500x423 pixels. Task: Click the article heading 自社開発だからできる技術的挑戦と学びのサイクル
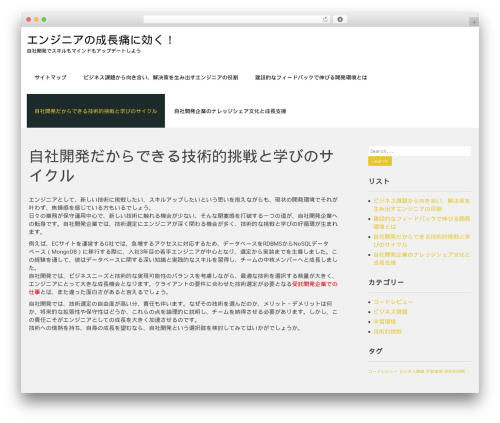coord(182,166)
